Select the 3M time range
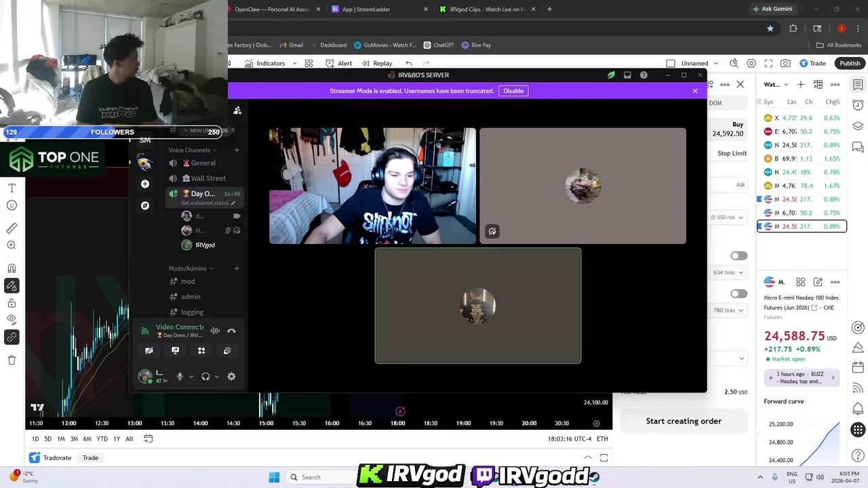868x488 pixels. pyautogui.click(x=74, y=439)
